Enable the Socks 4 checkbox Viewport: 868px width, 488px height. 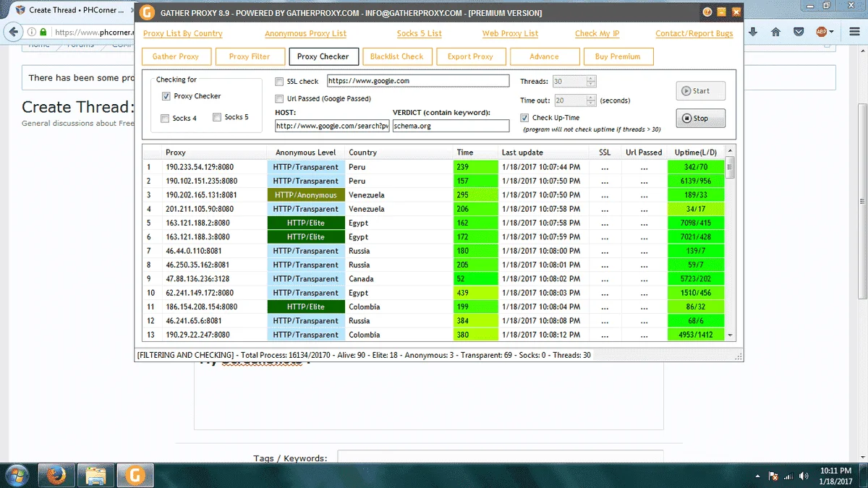pyautogui.click(x=165, y=118)
